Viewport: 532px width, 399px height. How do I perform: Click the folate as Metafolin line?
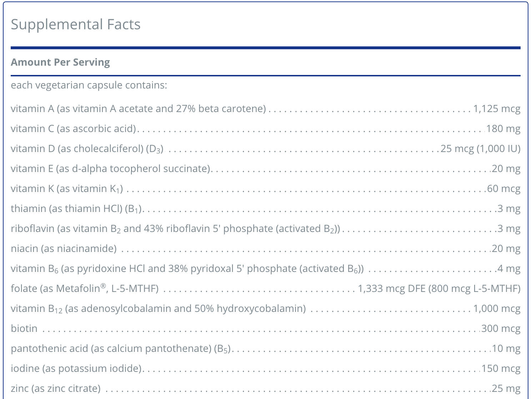(x=266, y=288)
